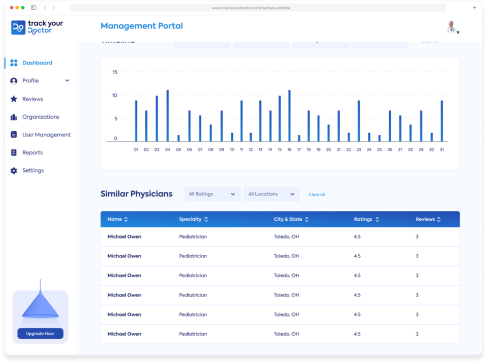Open Reports menu item
Viewport: 488px width, 364px height.
[x=33, y=153]
